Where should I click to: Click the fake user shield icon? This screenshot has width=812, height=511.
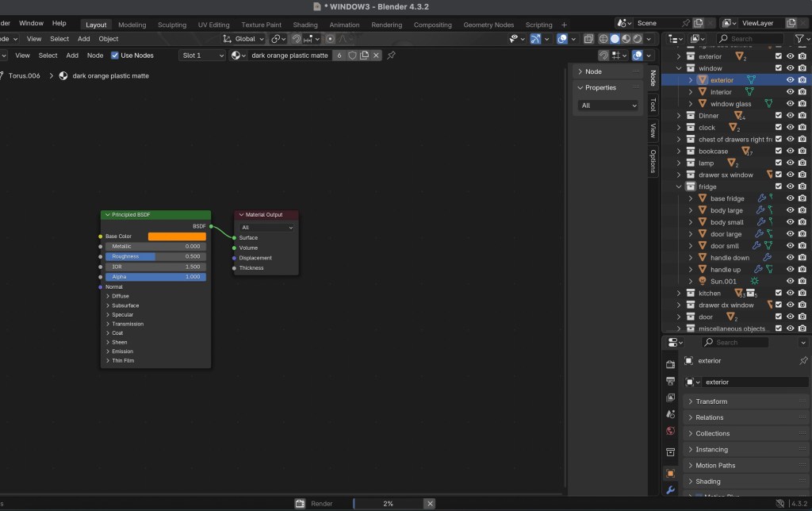pos(353,56)
